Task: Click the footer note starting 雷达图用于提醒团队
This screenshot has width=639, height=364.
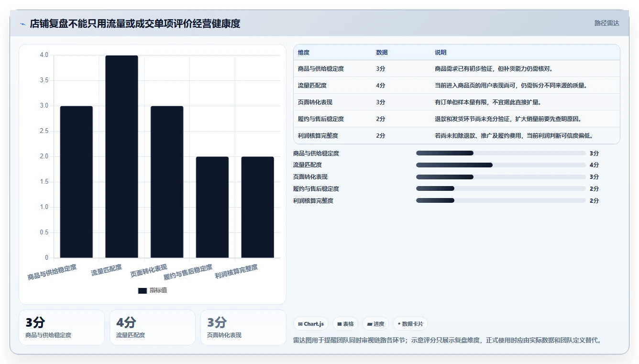Action: pyautogui.click(x=447, y=341)
